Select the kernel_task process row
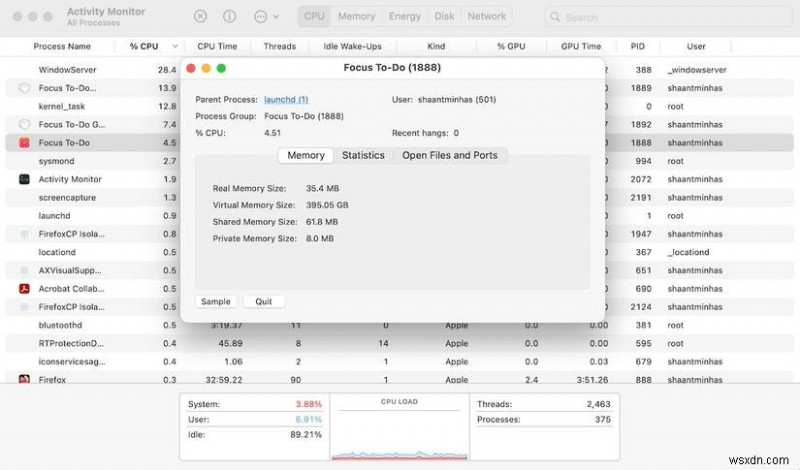 399,106
